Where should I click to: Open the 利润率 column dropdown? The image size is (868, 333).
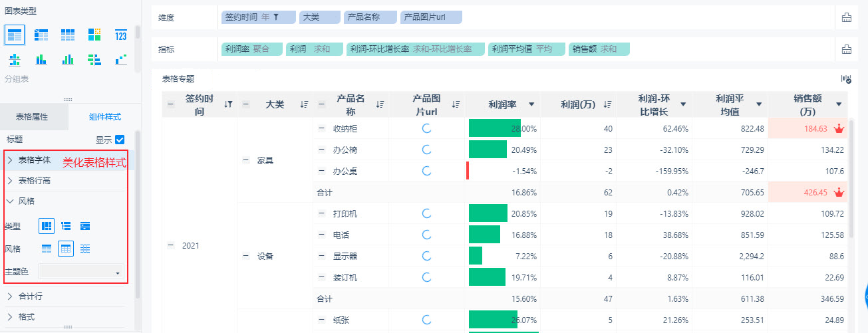531,104
